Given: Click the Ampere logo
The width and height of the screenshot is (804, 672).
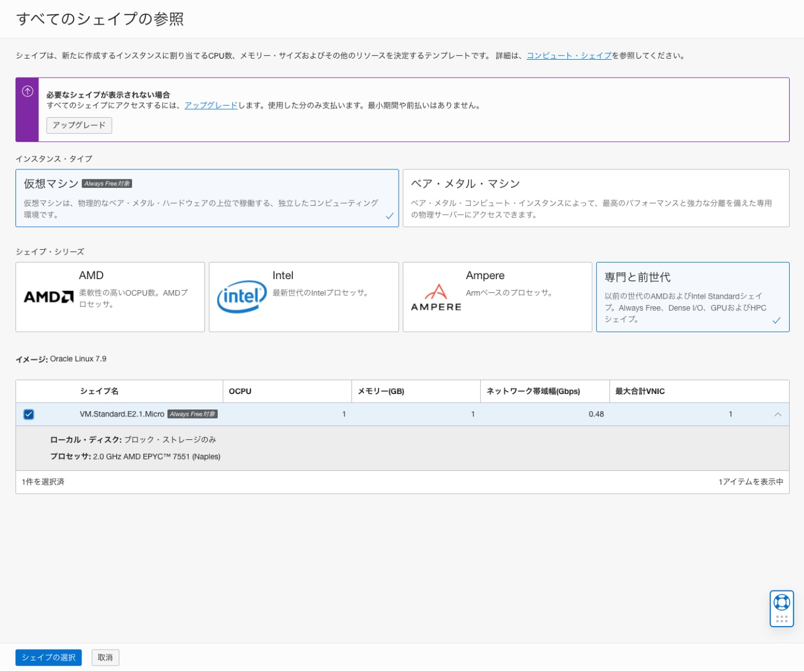Looking at the screenshot, I should [436, 298].
